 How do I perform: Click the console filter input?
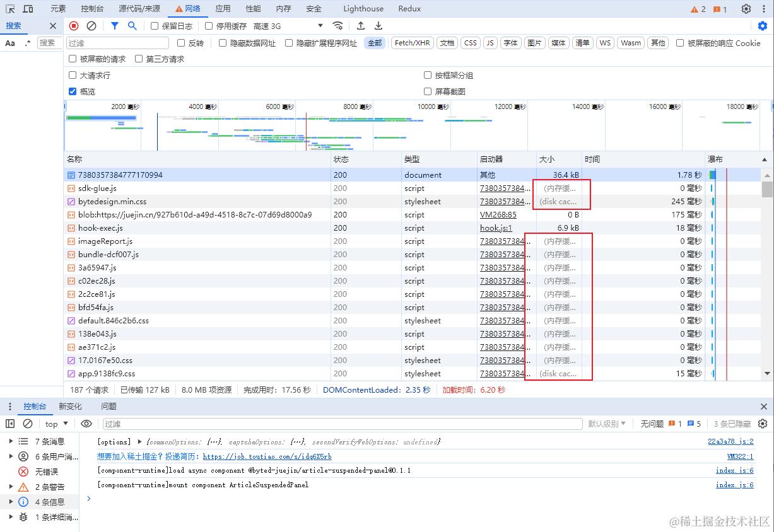coord(343,424)
